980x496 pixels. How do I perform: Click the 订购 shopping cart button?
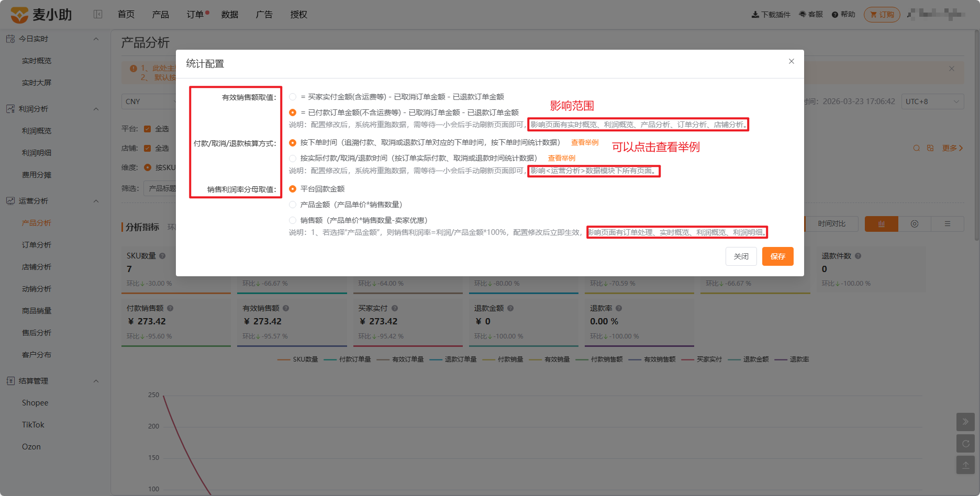click(x=882, y=15)
